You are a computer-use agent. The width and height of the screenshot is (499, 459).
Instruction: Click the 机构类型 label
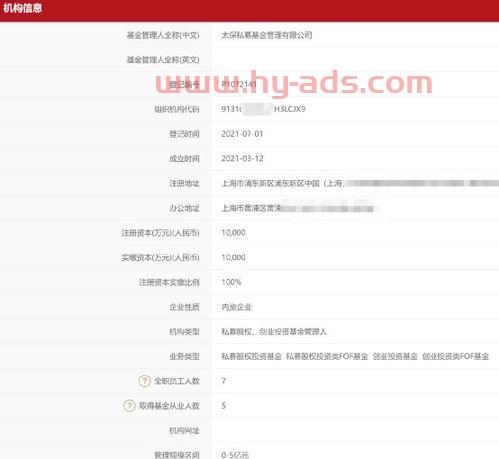click(184, 331)
